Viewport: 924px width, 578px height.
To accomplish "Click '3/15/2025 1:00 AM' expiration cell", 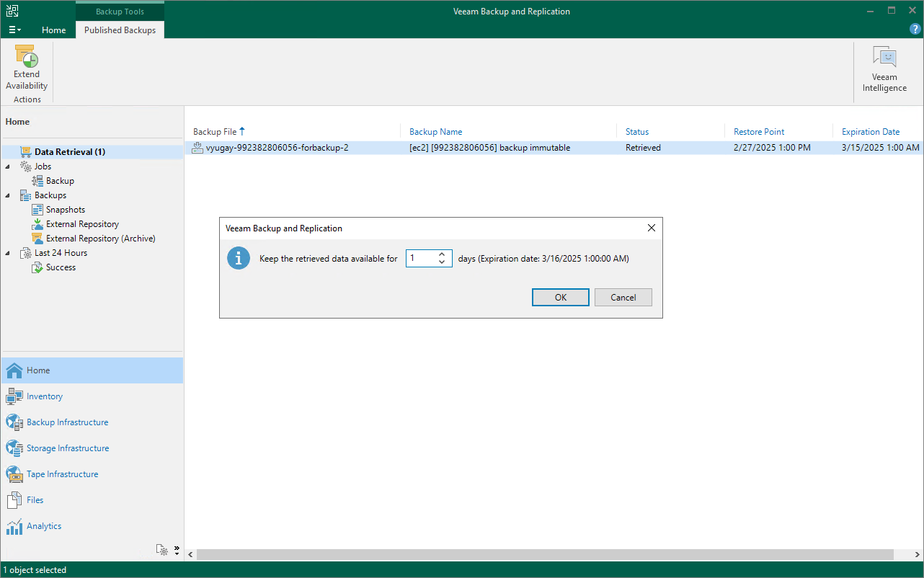I will (x=881, y=148).
